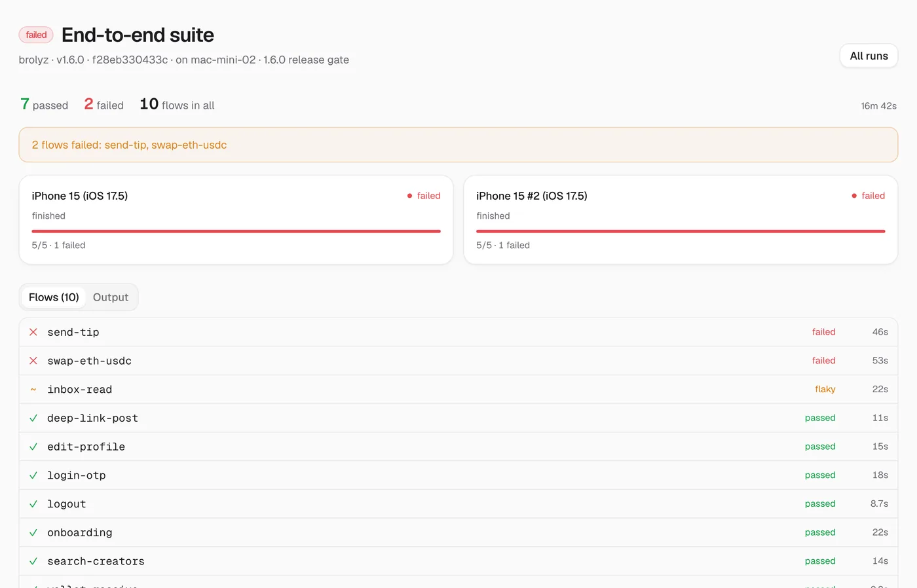Viewport: 917px width, 588px height.
Task: Click the green checkmark beside onboarding
Action: pos(33,532)
